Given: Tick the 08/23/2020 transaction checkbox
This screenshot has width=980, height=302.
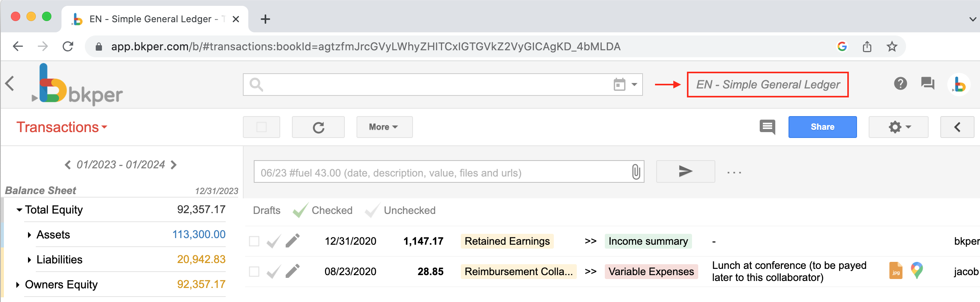Looking at the screenshot, I should [x=254, y=272].
